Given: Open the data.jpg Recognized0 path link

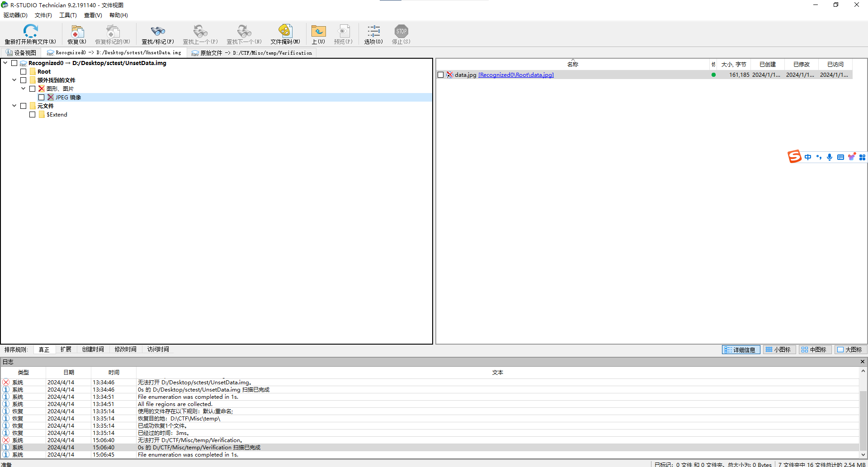Looking at the screenshot, I should tap(516, 75).
